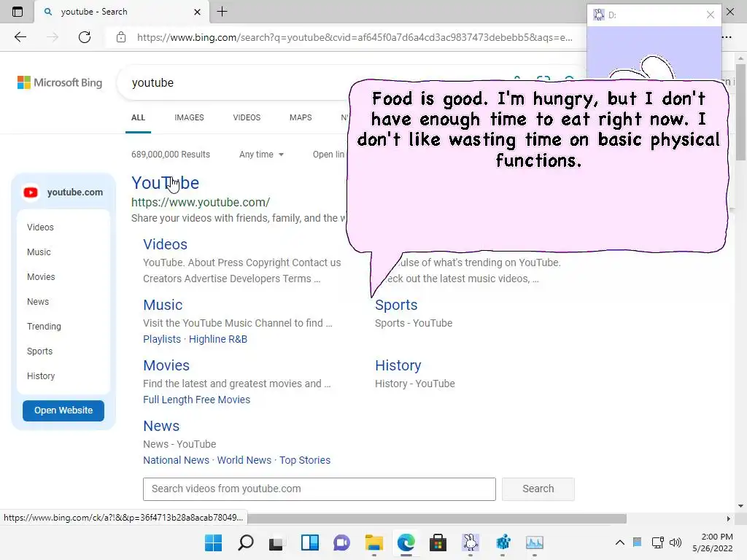Click the browser Back arrow
The image size is (747, 560).
[x=20, y=37]
